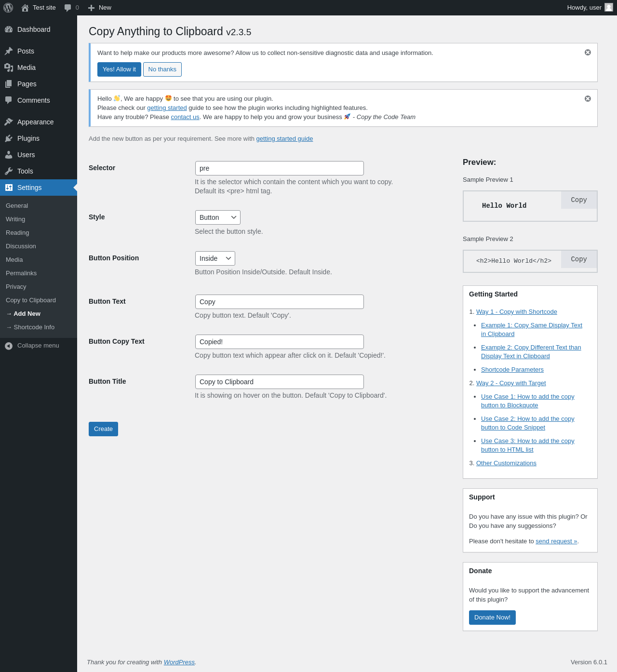Open Way 2 - Copy with Target link
The height and width of the screenshot is (672, 617).
511,383
